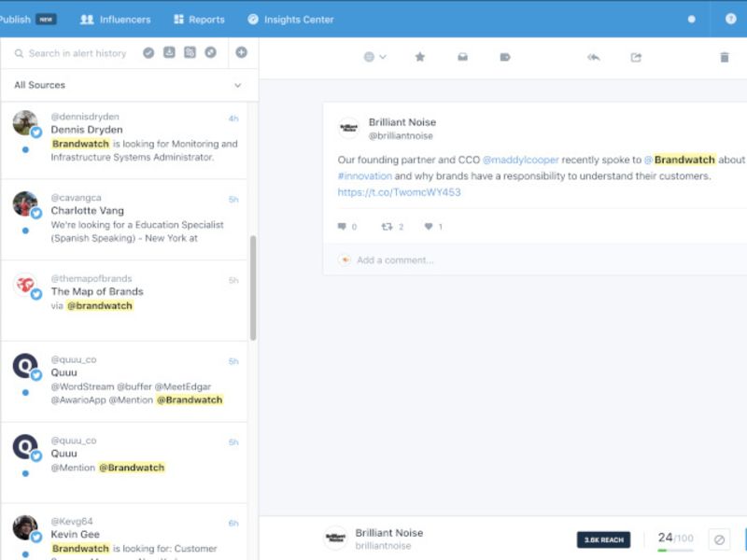This screenshot has height=560, width=747.
Task: Click the tweet comment count icon
Action: (x=342, y=227)
